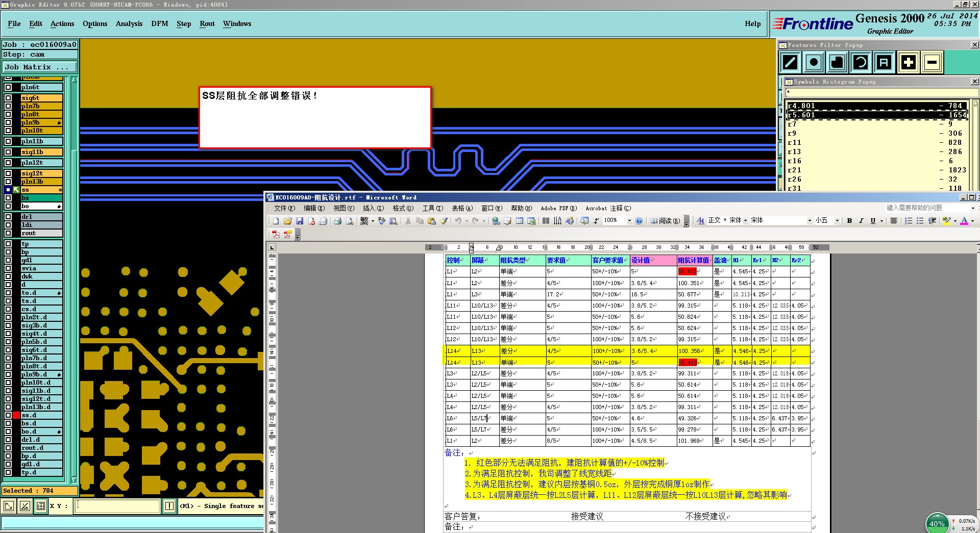Click Insert Table icon in Word toolbar
Image resolution: width=980 pixels, height=533 pixels.
pyautogui.click(x=520, y=221)
